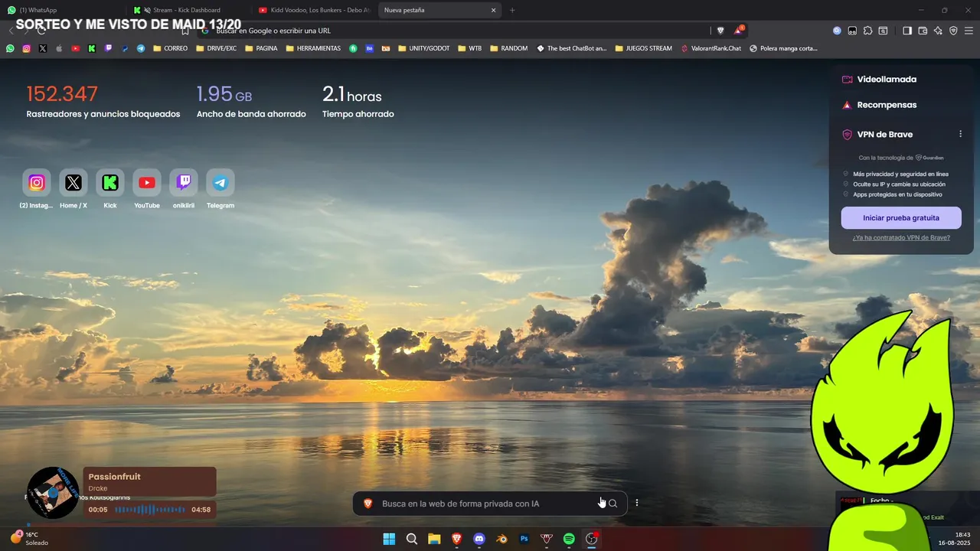Image resolution: width=980 pixels, height=551 pixels.
Task: Click the Passionfruit album art thumbnail
Action: point(53,493)
